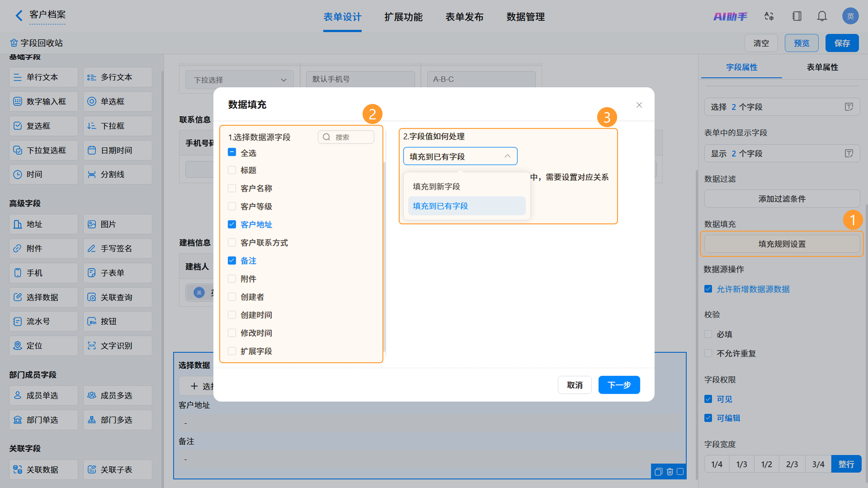Enable the 必填 validation checkbox
Screen dimensions: 868x488
click(708, 334)
